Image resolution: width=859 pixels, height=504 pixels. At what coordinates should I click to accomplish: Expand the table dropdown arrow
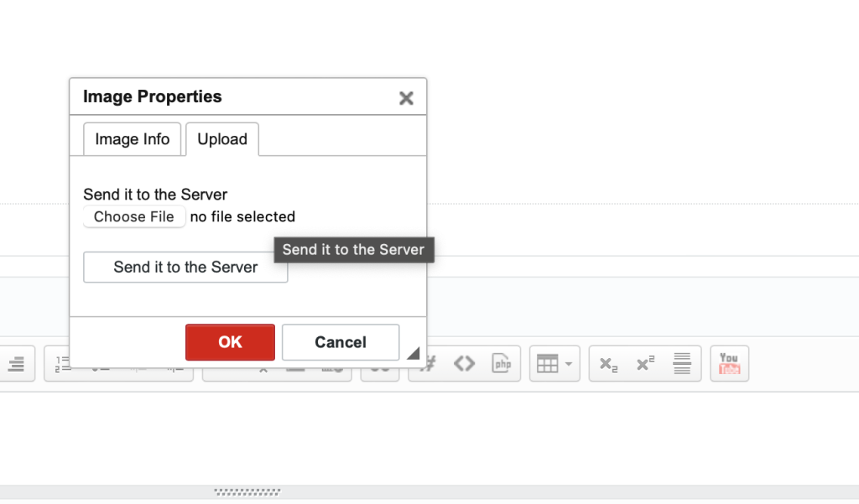click(570, 364)
